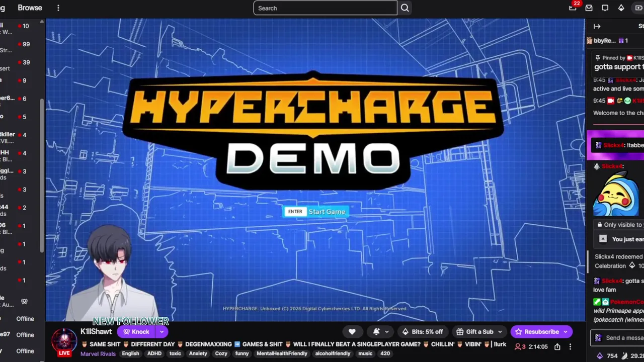Click the Bits: 5% off button

point(422,332)
